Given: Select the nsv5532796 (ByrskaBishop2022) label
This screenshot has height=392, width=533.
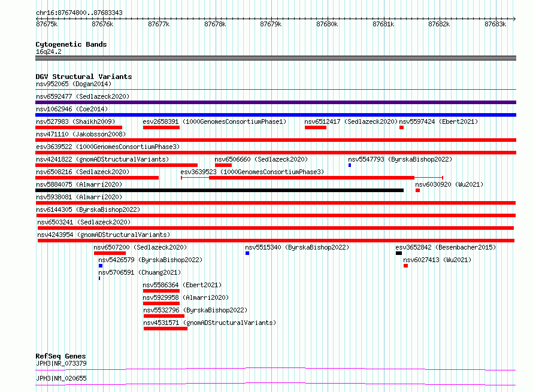Looking at the screenshot, I should tap(195, 310).
